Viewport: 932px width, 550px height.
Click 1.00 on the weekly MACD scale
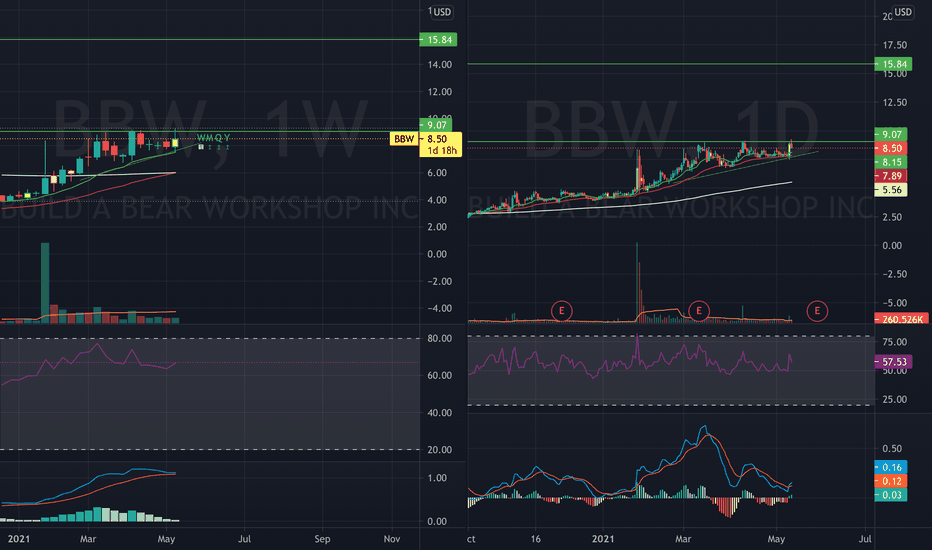(437, 478)
